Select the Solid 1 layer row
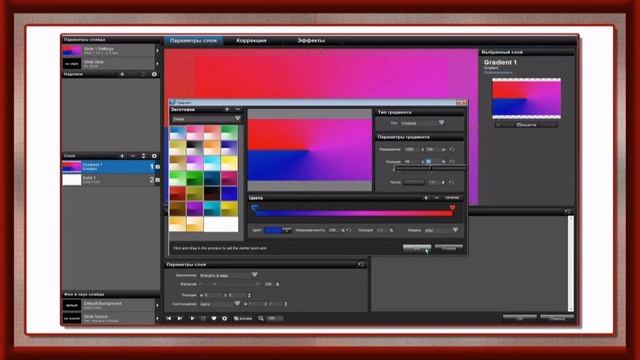640x360 pixels. 111,180
